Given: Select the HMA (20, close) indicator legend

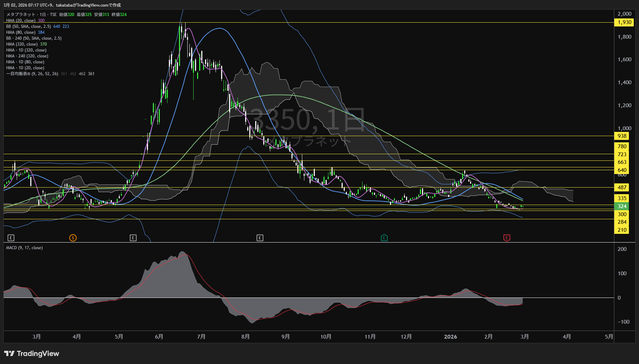Looking at the screenshot, I should [21, 21].
